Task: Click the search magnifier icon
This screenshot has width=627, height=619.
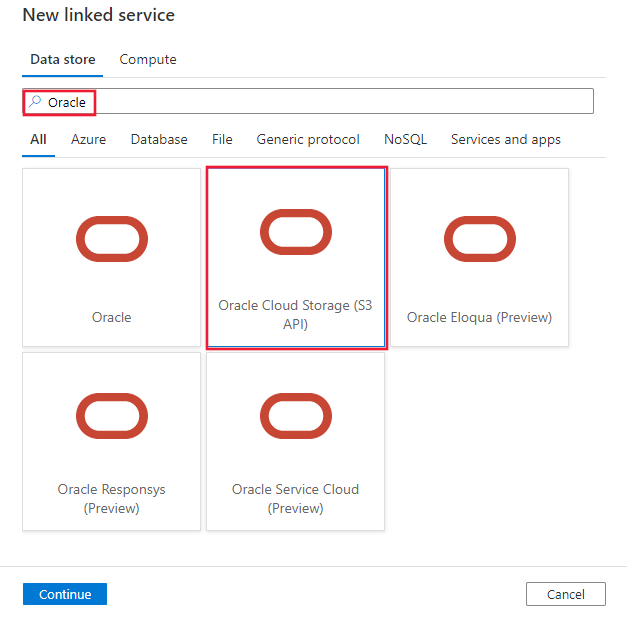Action: point(35,101)
